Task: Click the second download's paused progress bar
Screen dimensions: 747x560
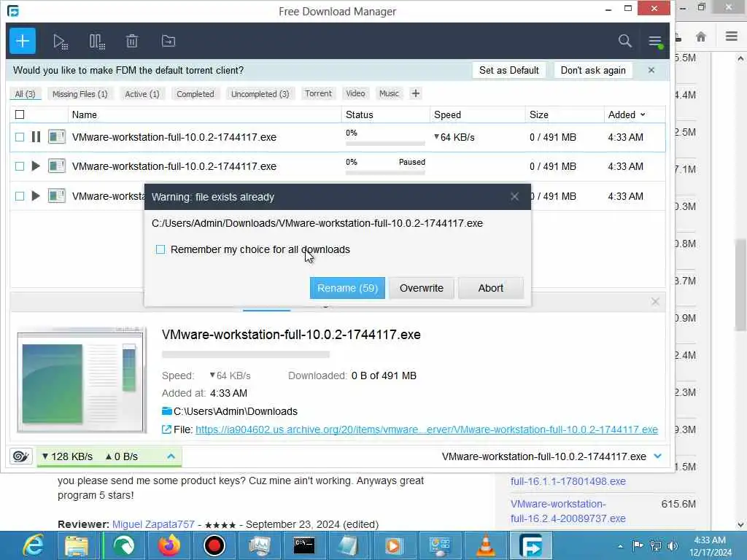Action: 385,172
